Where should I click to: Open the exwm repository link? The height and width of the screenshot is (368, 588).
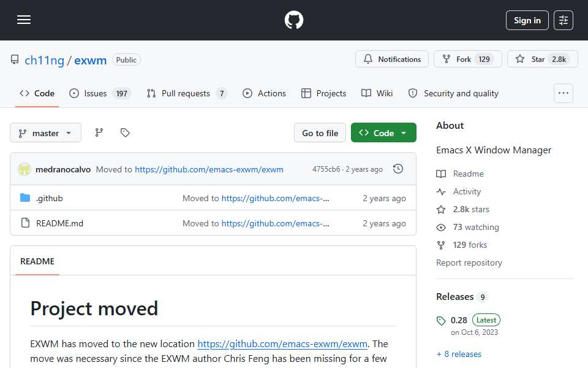coord(91,60)
